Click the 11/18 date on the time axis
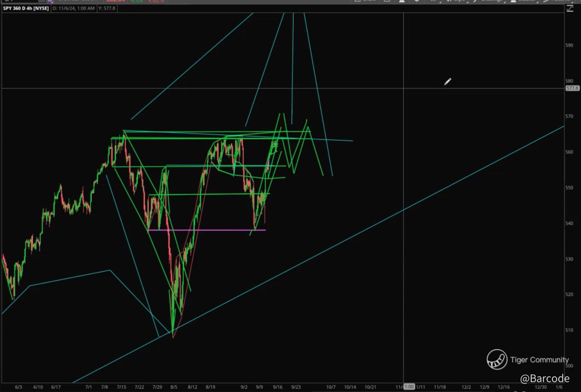 [x=440, y=387]
